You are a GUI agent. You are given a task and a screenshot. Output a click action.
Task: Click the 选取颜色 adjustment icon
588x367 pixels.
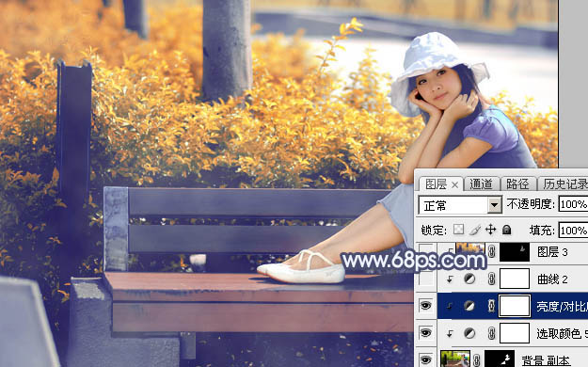tap(469, 333)
